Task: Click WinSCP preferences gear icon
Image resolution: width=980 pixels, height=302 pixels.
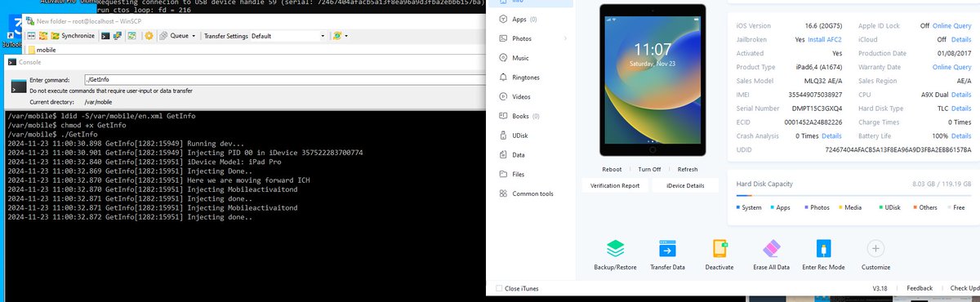Action: point(149,36)
